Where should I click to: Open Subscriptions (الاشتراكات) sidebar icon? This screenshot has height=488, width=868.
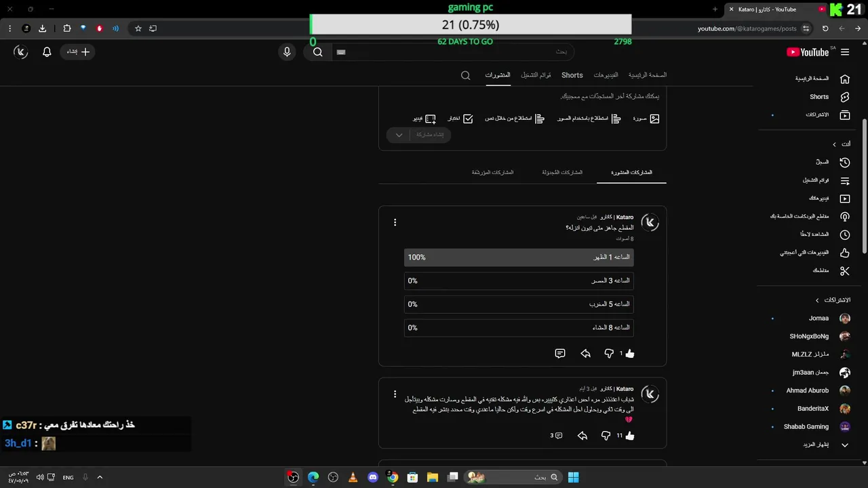(x=844, y=115)
